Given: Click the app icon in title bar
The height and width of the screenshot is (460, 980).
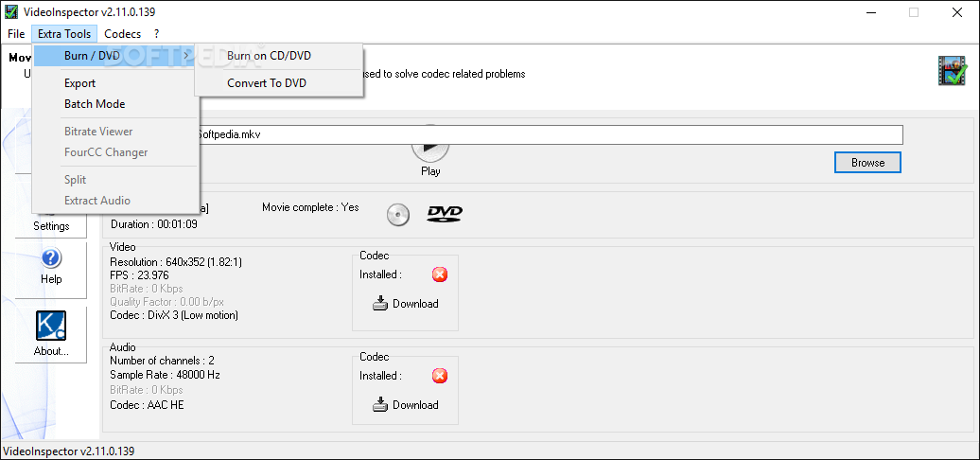Looking at the screenshot, I should click(x=12, y=12).
